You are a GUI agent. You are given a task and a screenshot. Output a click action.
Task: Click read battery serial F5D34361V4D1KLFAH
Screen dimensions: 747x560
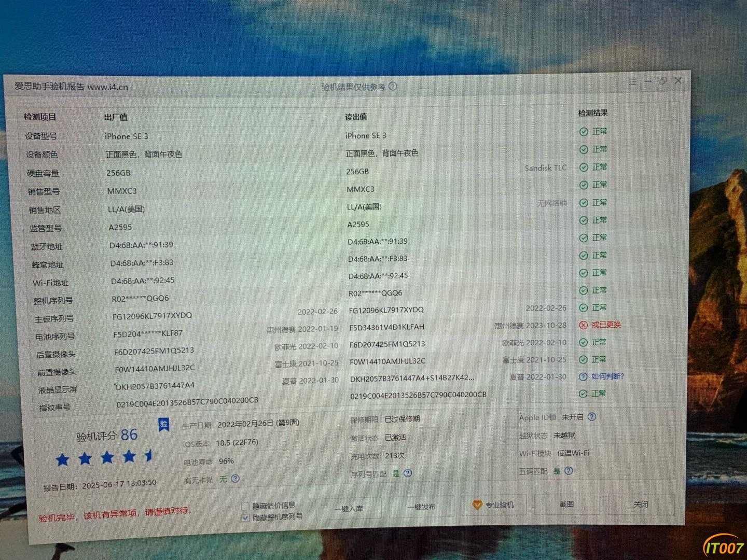click(386, 327)
